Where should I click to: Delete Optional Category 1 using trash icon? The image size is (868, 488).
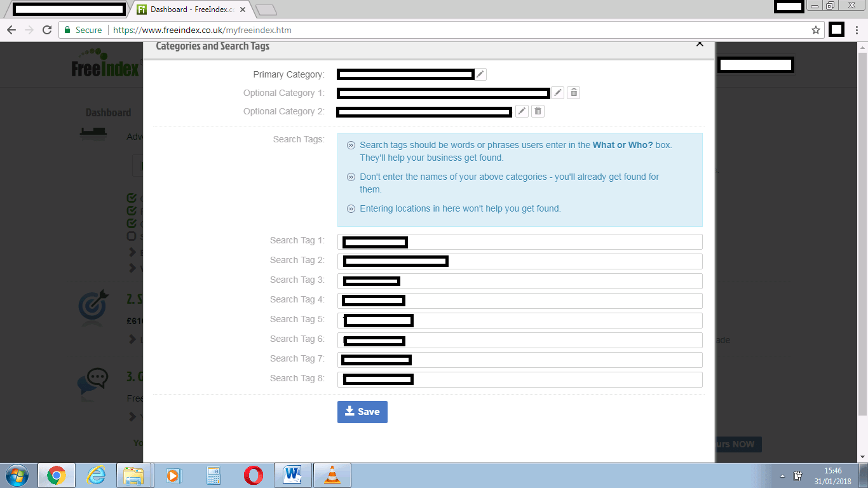pyautogui.click(x=573, y=93)
